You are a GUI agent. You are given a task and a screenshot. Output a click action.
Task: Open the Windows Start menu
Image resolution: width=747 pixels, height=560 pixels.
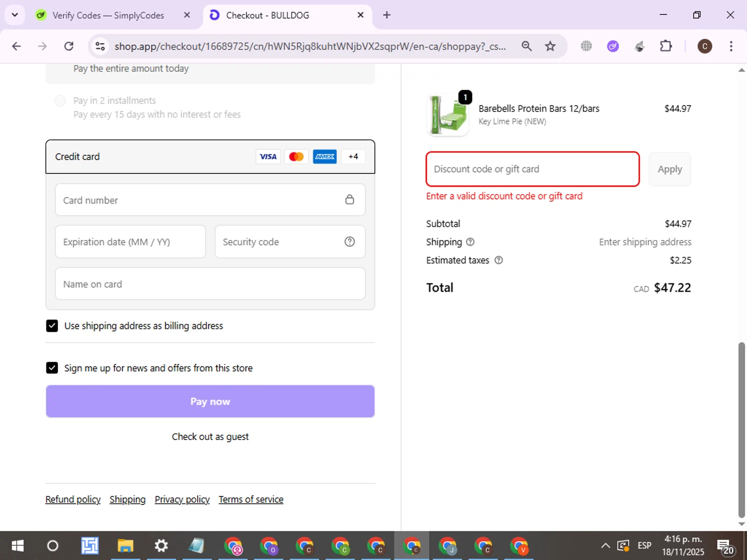click(x=17, y=546)
